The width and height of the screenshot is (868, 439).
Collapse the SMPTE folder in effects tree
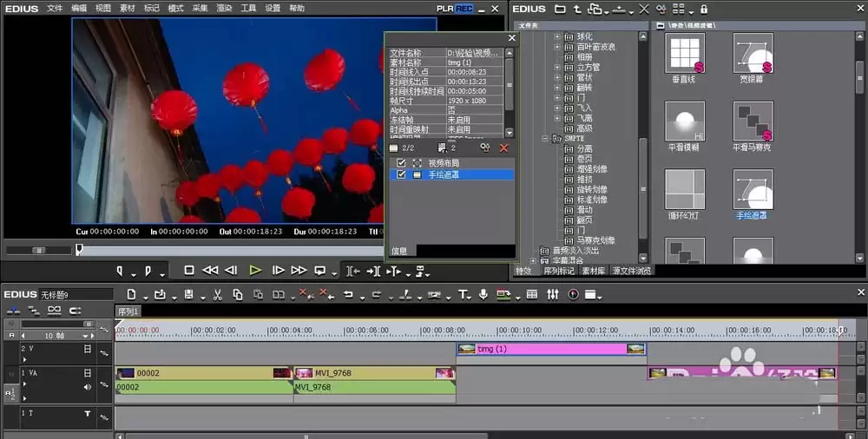coord(545,139)
